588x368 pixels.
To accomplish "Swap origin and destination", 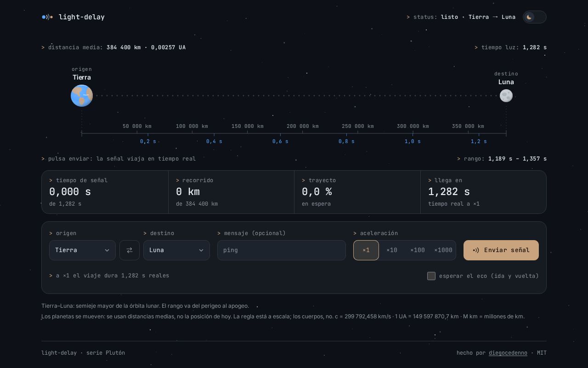I will (x=130, y=250).
